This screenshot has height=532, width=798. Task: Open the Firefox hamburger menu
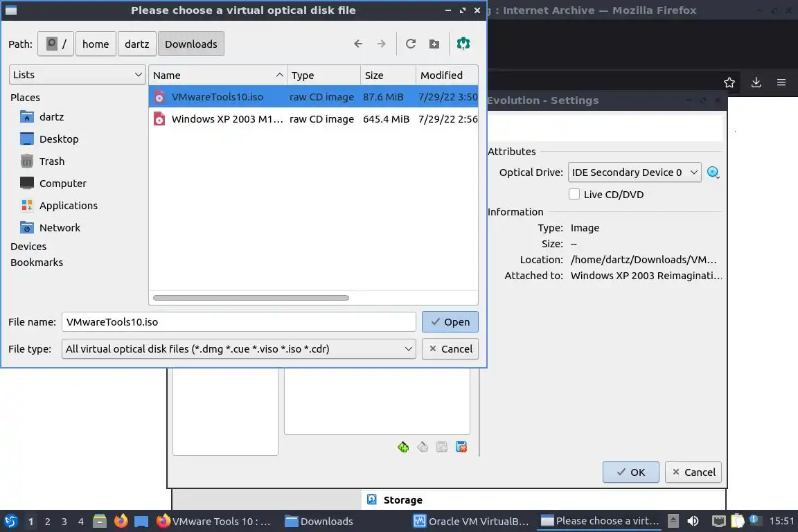pos(781,82)
